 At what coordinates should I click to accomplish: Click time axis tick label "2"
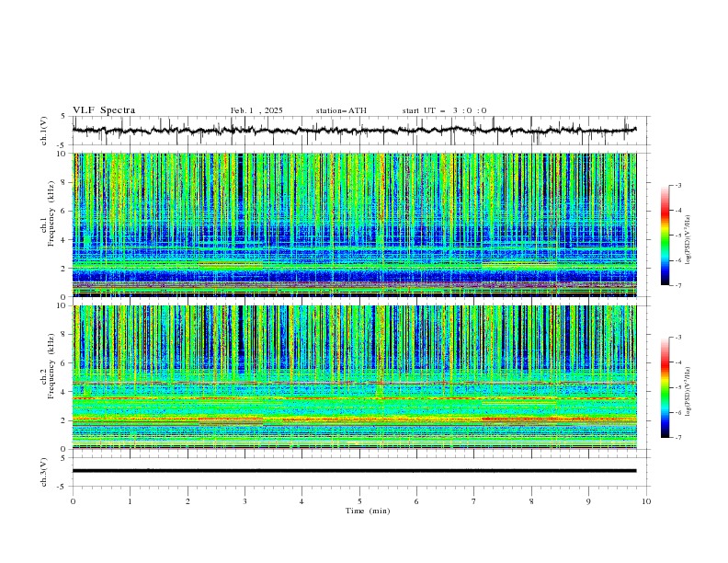(x=188, y=501)
